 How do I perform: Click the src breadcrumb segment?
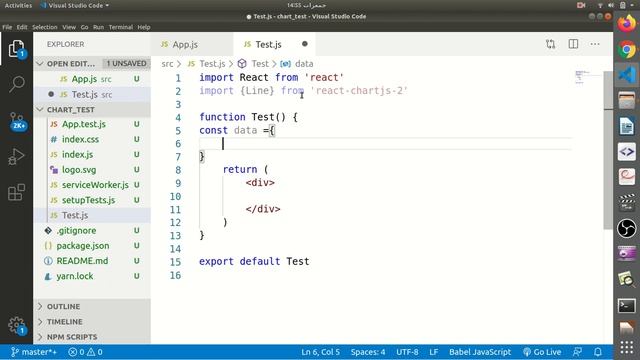coord(167,64)
